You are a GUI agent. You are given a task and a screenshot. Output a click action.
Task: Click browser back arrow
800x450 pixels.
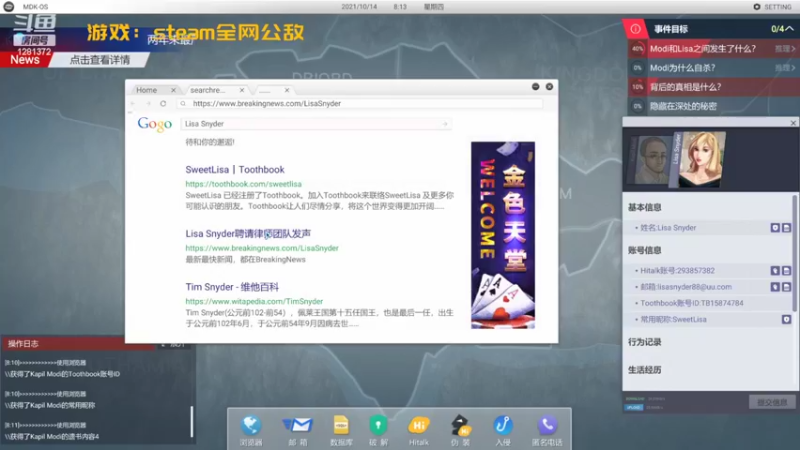point(133,104)
